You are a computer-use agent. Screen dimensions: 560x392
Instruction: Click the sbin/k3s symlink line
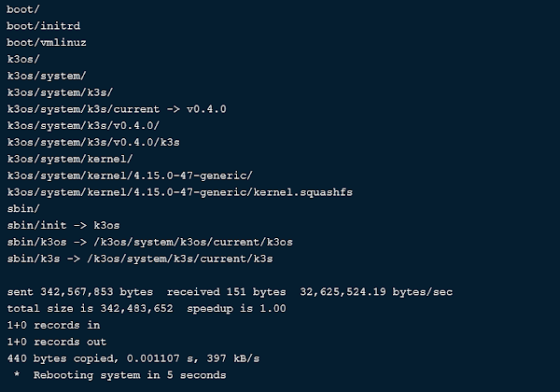coord(140,259)
